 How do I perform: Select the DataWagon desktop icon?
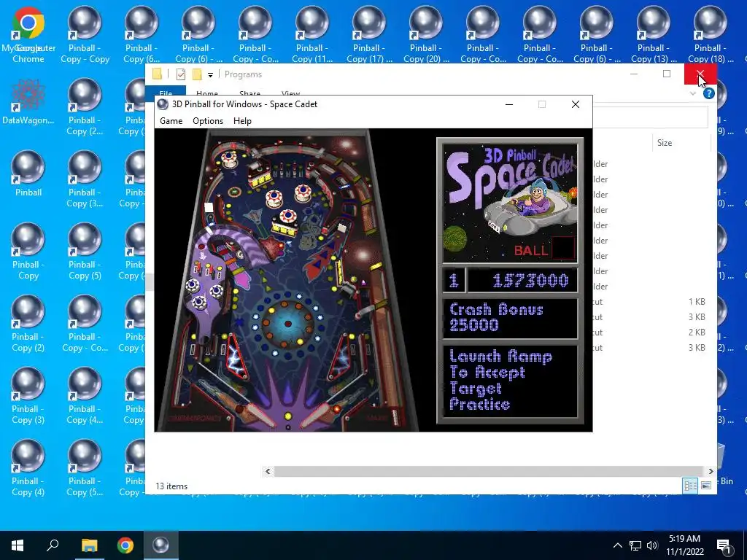click(x=28, y=102)
